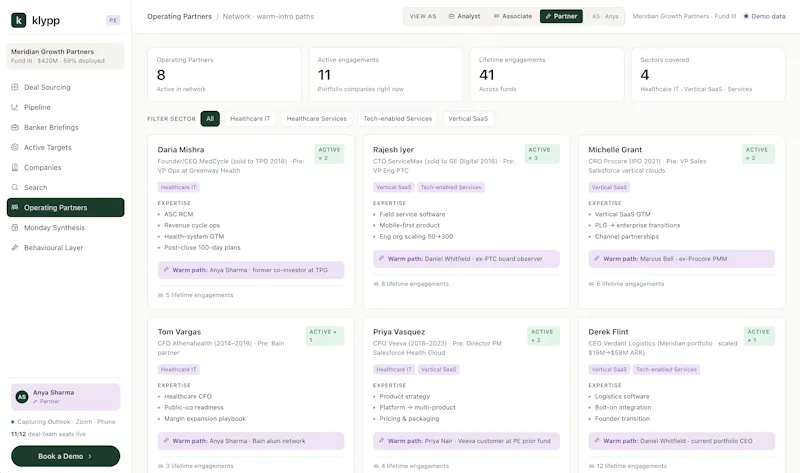Image resolution: width=800 pixels, height=473 pixels.
Task: Filter by Healthcare Services sector
Action: click(316, 118)
